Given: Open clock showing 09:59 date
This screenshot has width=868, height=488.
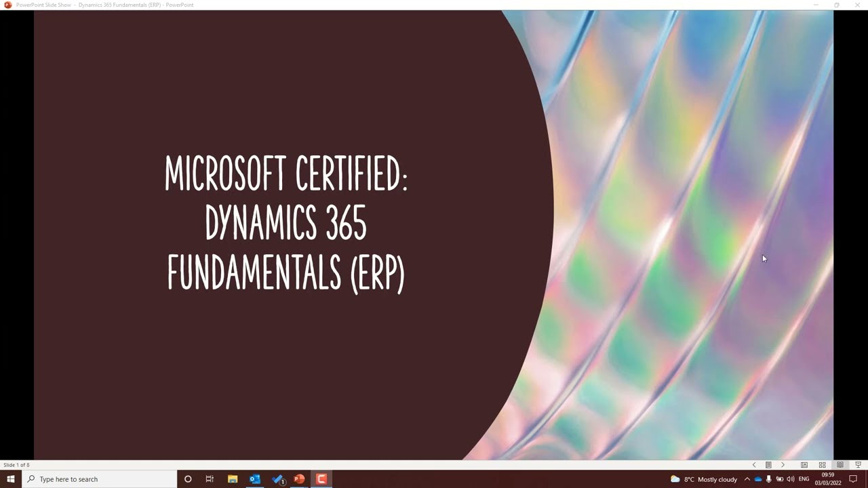Looking at the screenshot, I should [828, 479].
